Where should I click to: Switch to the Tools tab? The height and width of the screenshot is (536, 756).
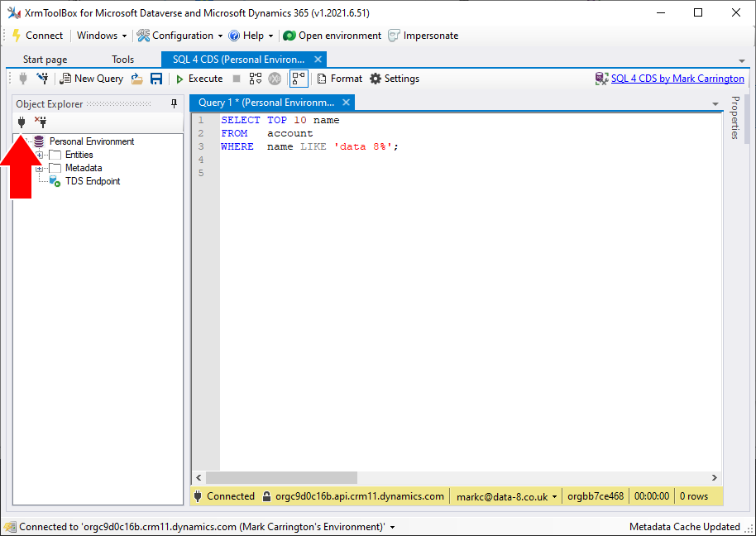(122, 60)
